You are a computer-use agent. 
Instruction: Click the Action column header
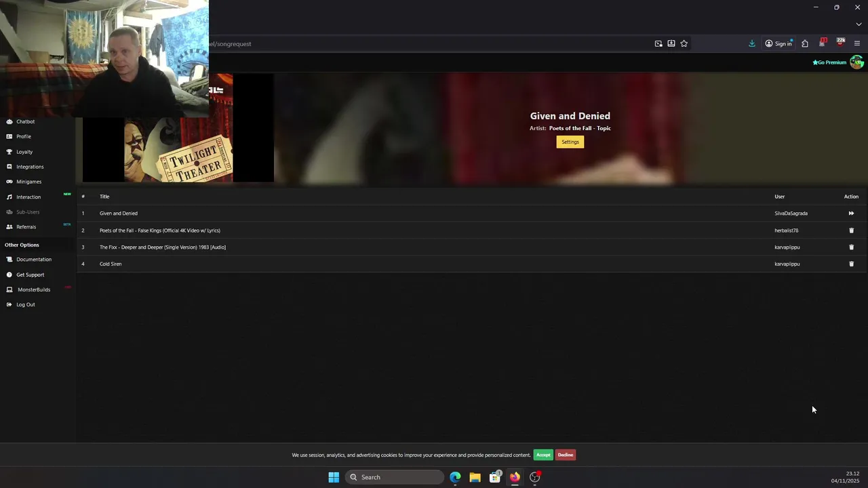pos(851,197)
